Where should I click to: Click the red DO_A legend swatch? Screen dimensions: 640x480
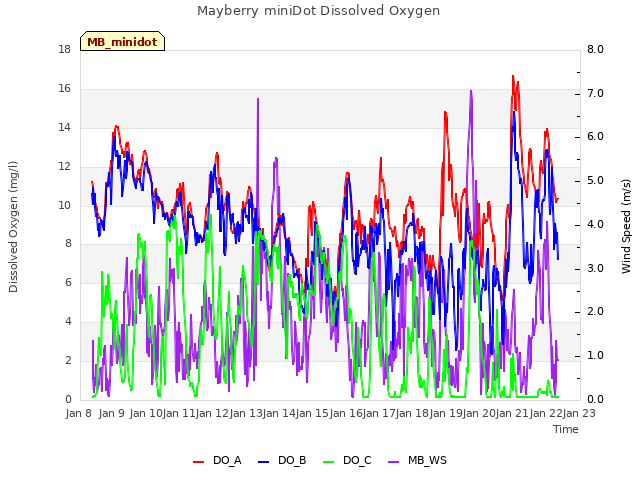tap(198, 462)
